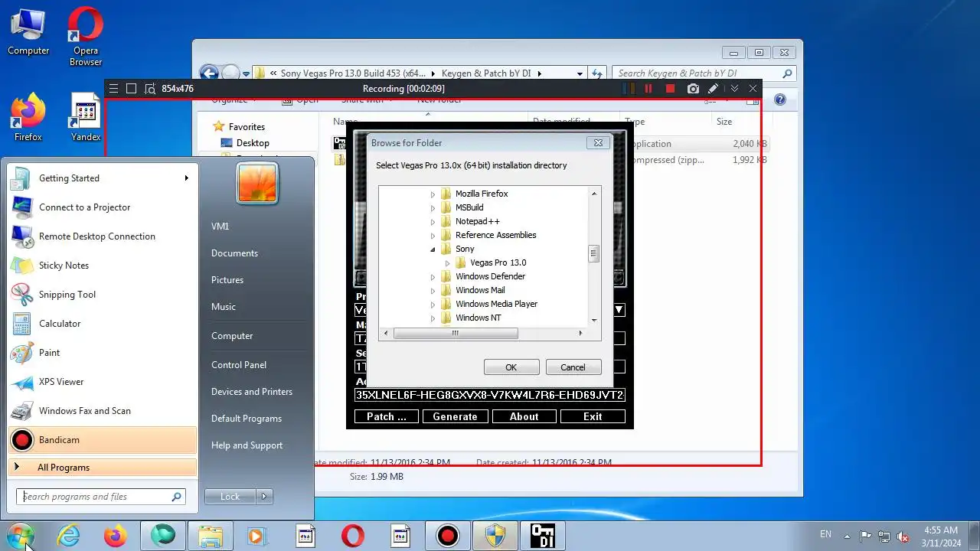This screenshot has height=551, width=980.
Task: Open shutdown options arrow beside Lock
Action: pyautogui.click(x=264, y=497)
